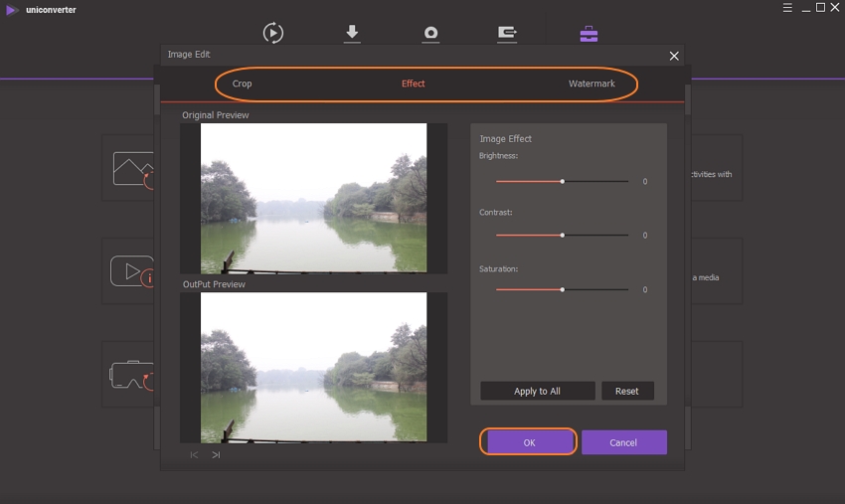Confirm edits with the OK button
This screenshot has height=504, width=845.
[x=529, y=442]
